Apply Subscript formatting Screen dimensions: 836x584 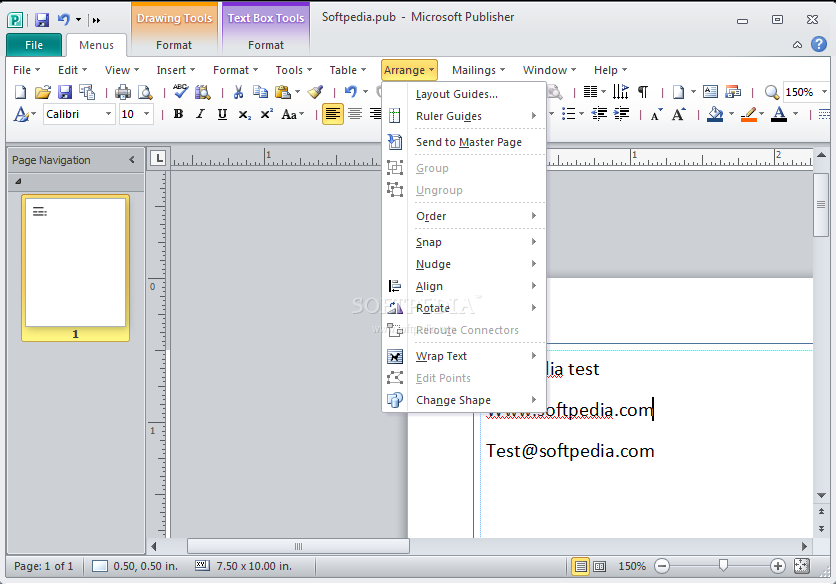coord(244,114)
